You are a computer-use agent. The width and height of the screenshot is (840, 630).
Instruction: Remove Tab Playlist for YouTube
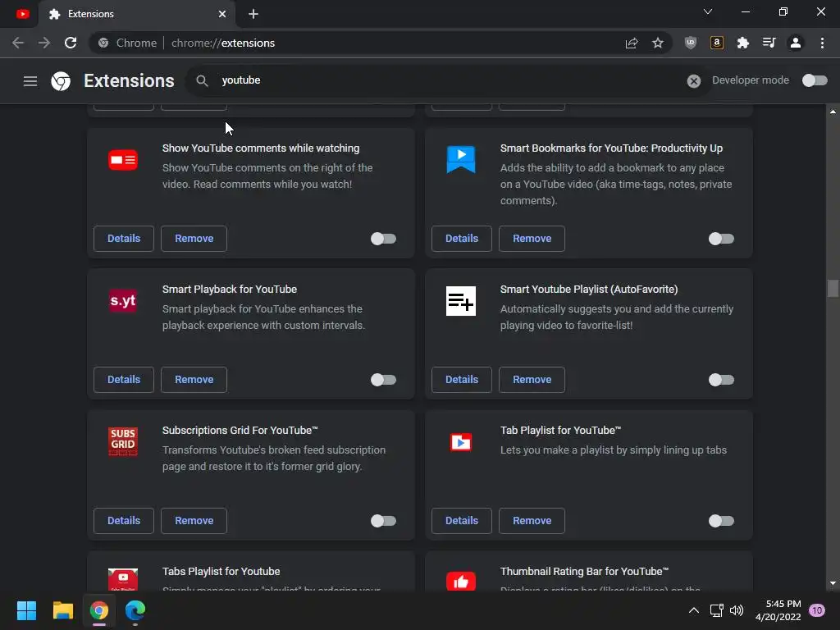coord(532,520)
